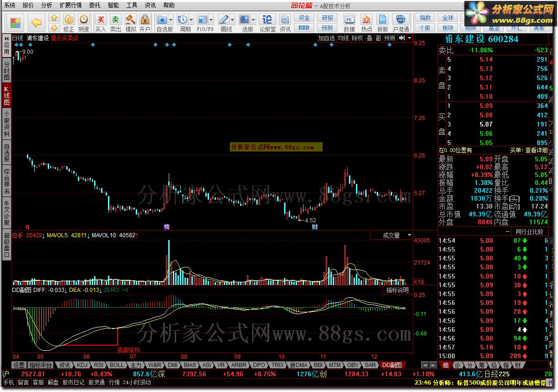Click 加自选 add to watchlist

click(x=326, y=38)
